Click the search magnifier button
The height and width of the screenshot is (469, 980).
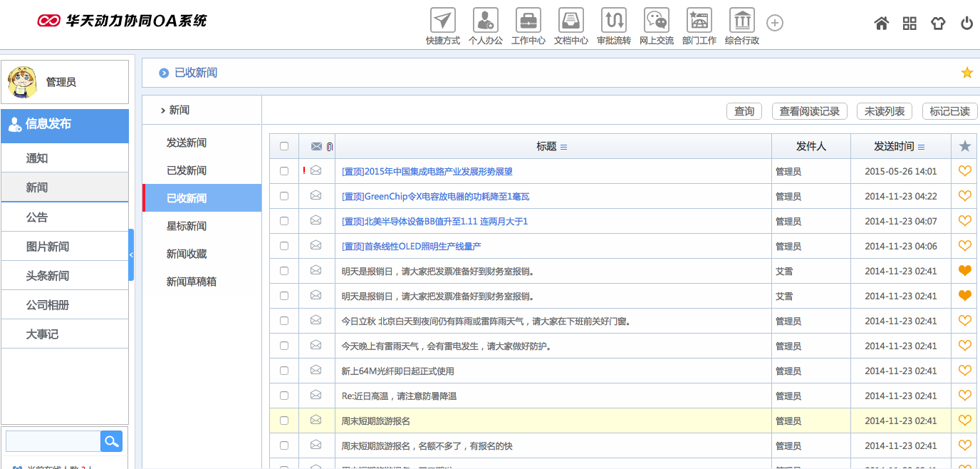111,442
